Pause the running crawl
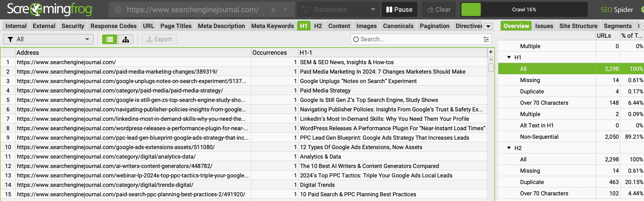The image size is (644, 201). click(399, 10)
